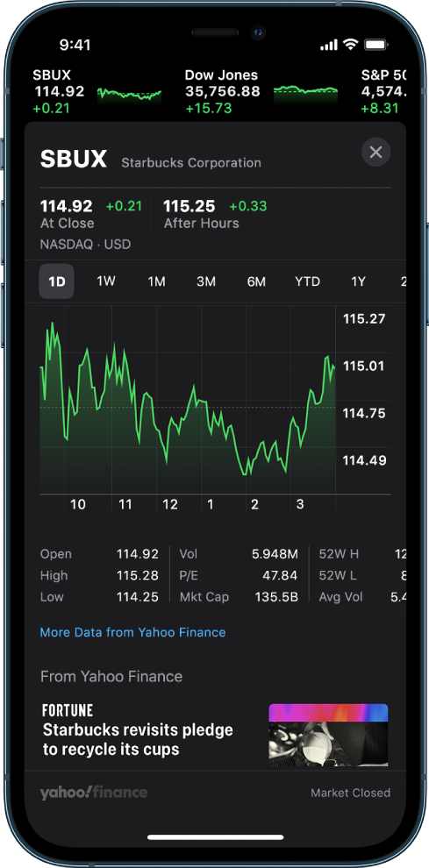Tap the price chart line area
Screen dimensions: 429x868
pyautogui.click(x=188, y=399)
